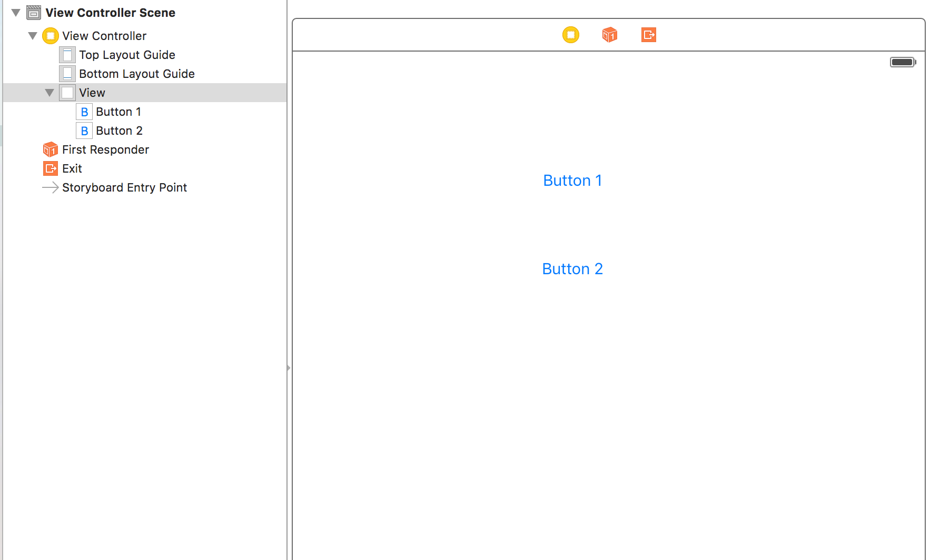Collapse the View Controller Scene disclosure triangle
Image resolution: width=930 pixels, height=560 pixels.
pyautogui.click(x=15, y=12)
